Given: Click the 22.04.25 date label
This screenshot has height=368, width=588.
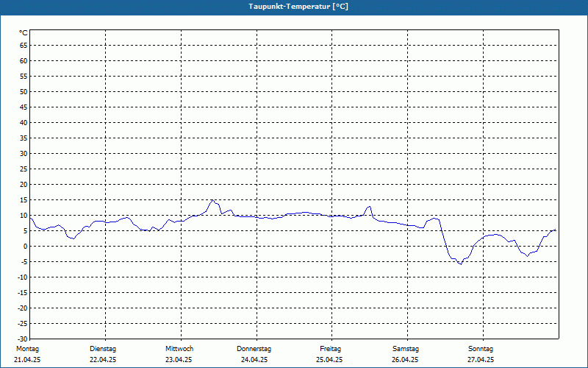Looking at the screenshot, I should coord(103,360).
